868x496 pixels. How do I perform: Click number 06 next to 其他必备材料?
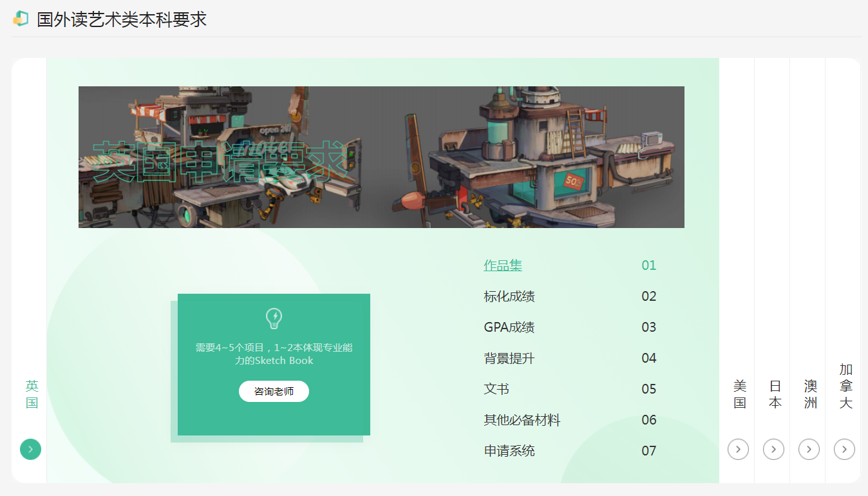[648, 420]
